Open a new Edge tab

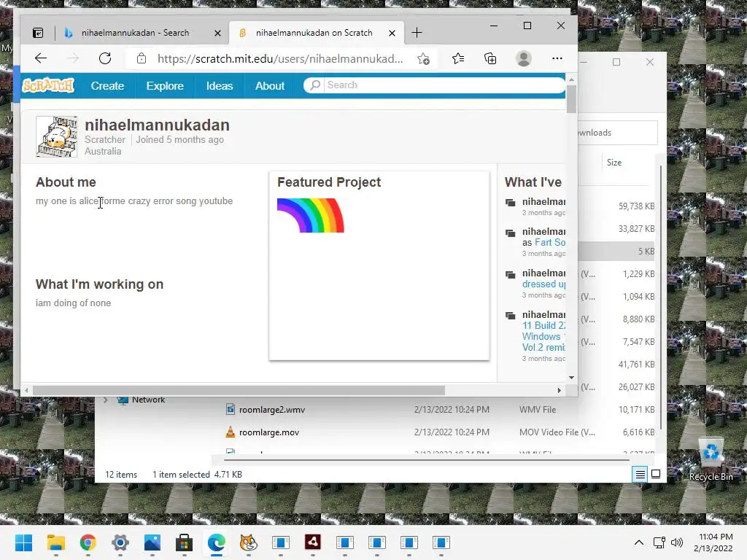click(417, 33)
